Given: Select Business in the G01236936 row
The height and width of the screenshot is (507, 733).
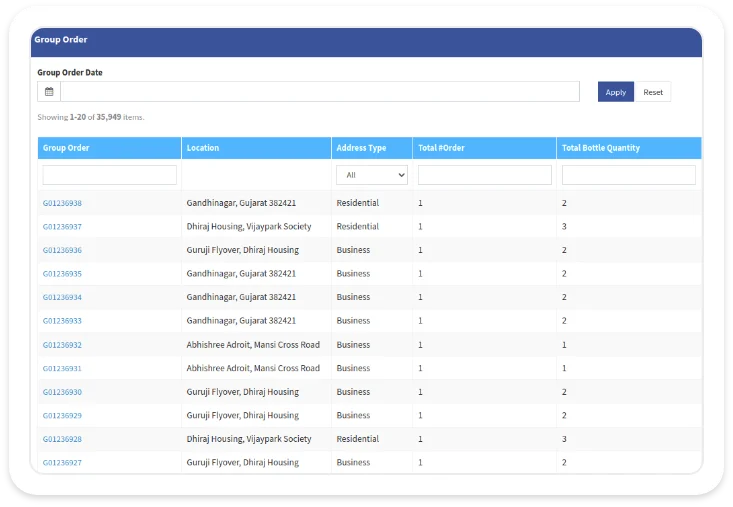Looking at the screenshot, I should [x=353, y=250].
